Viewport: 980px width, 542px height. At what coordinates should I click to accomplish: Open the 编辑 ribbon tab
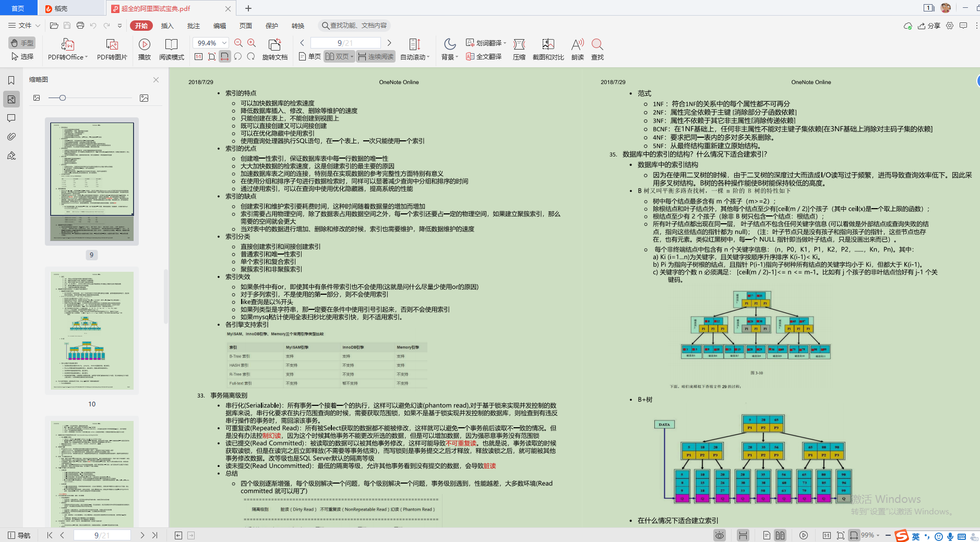(x=220, y=26)
